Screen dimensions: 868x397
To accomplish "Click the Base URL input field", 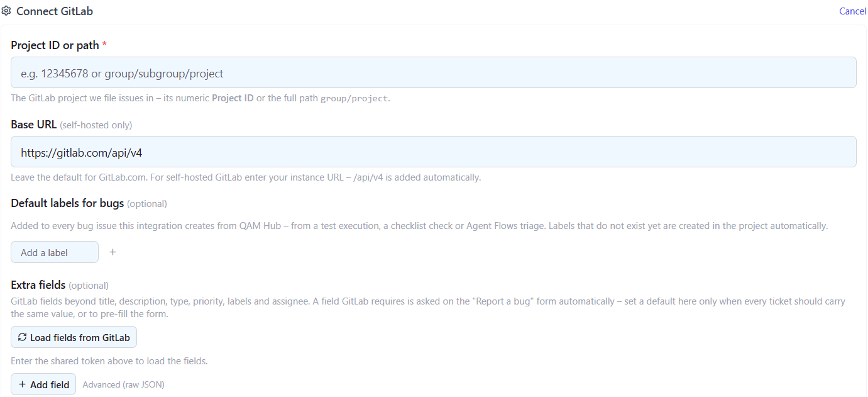I will click(x=433, y=152).
